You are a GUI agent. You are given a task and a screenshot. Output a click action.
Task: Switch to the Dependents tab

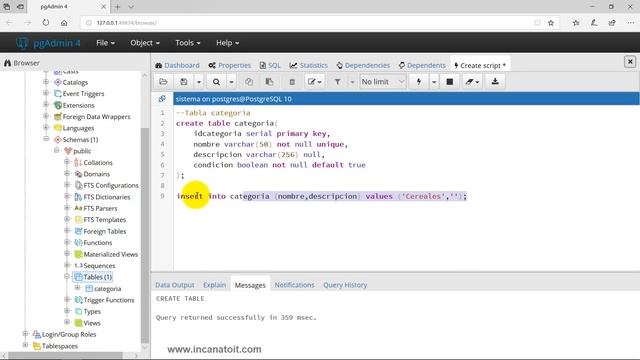(x=422, y=65)
